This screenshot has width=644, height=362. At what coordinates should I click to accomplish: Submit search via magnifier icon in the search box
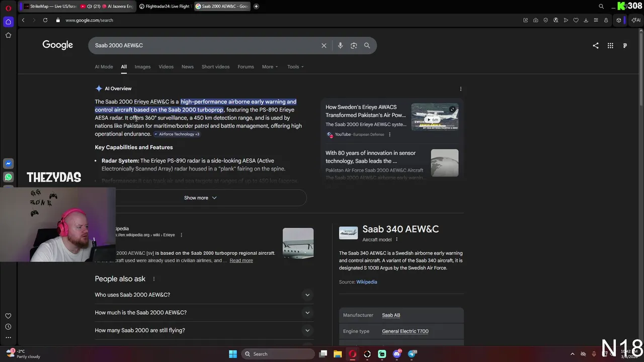pos(367,45)
